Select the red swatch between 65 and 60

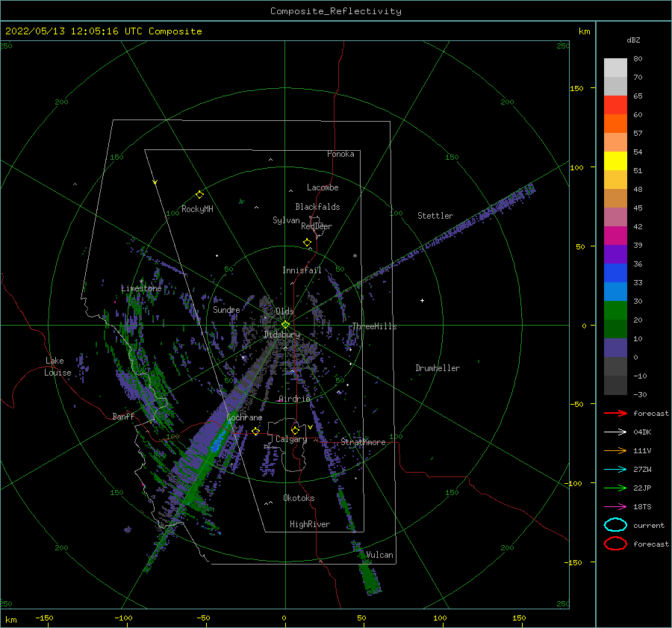pos(615,105)
